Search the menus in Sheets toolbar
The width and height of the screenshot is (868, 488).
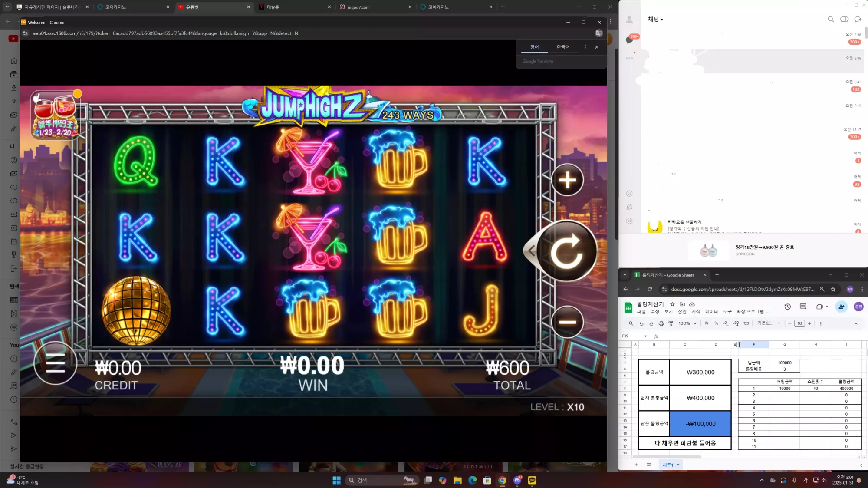(631, 323)
